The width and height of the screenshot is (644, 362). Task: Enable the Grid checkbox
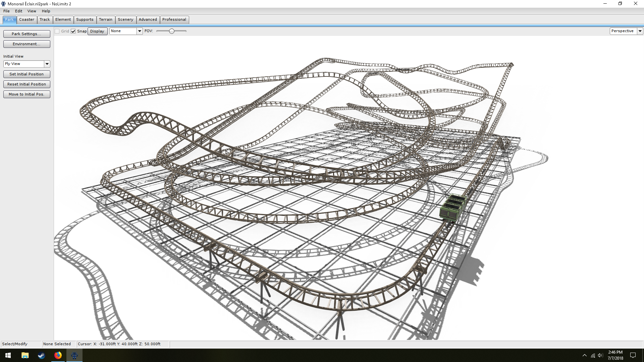[57, 31]
